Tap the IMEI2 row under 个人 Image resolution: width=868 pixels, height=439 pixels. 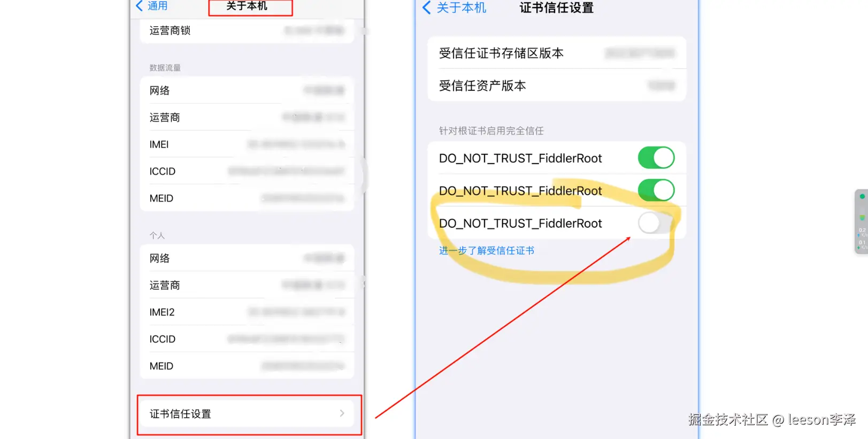click(247, 312)
